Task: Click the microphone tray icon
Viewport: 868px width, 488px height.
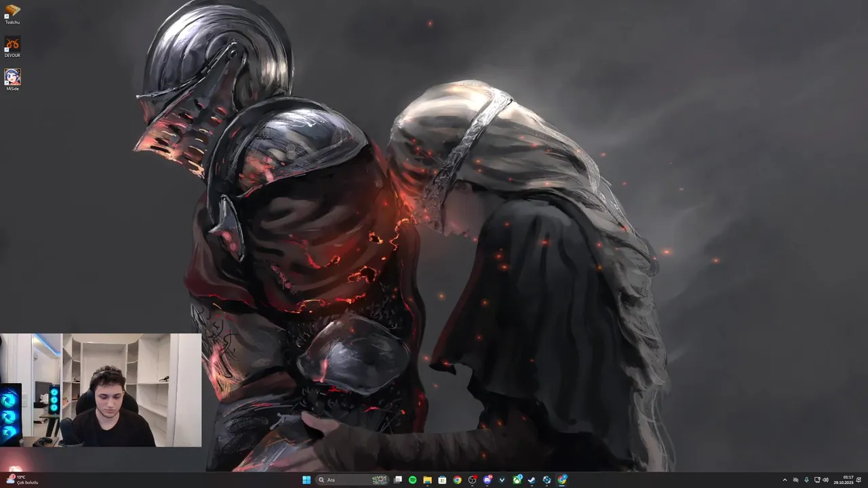Action: (806, 480)
